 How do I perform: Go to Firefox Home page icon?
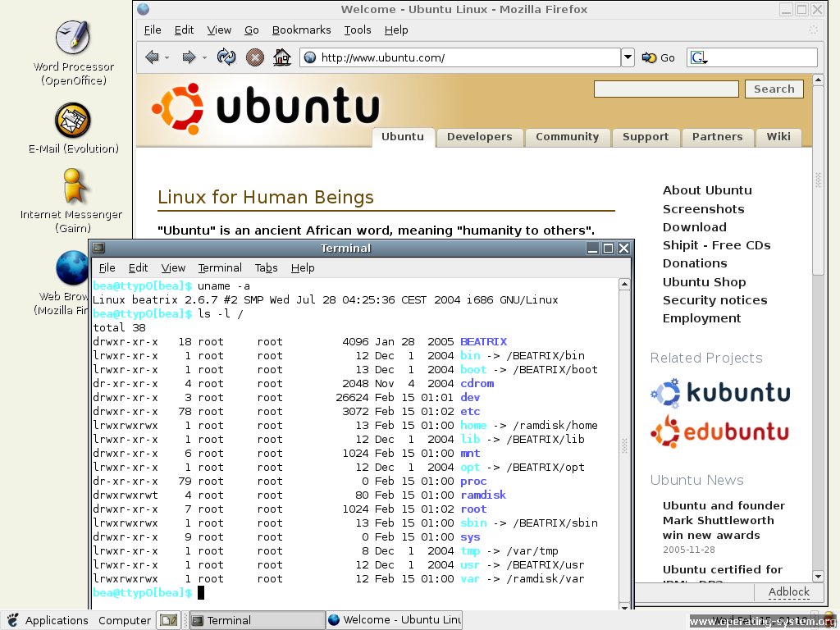pyautogui.click(x=282, y=57)
